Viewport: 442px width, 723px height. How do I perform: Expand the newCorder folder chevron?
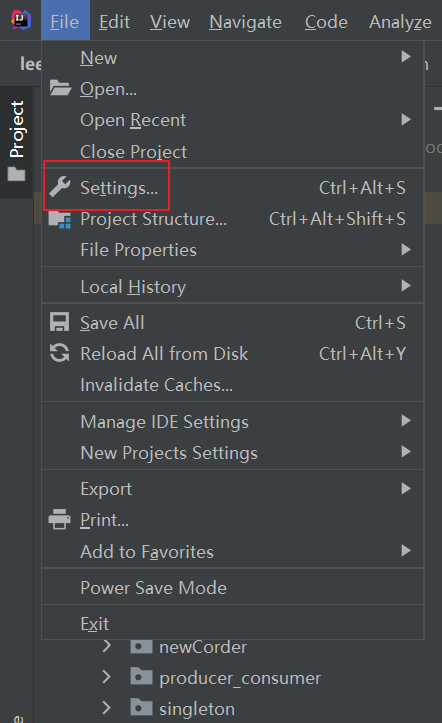107,646
